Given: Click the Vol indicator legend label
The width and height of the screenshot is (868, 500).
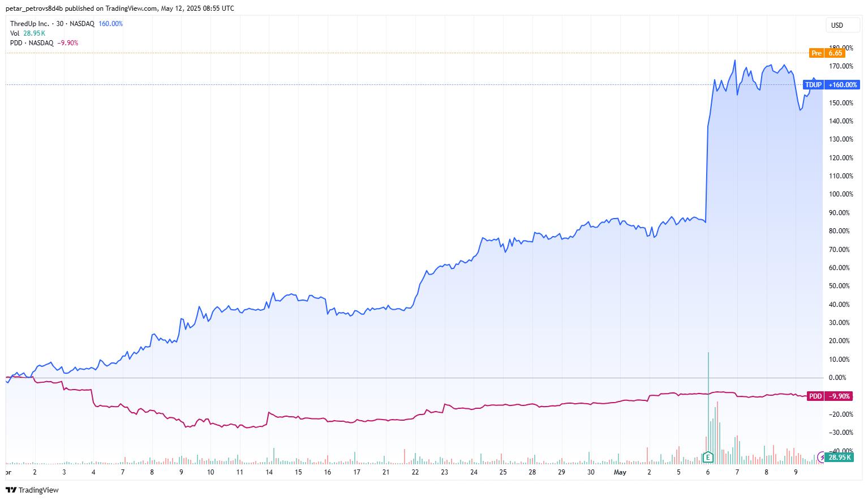Looking at the screenshot, I should pyautogui.click(x=15, y=33).
